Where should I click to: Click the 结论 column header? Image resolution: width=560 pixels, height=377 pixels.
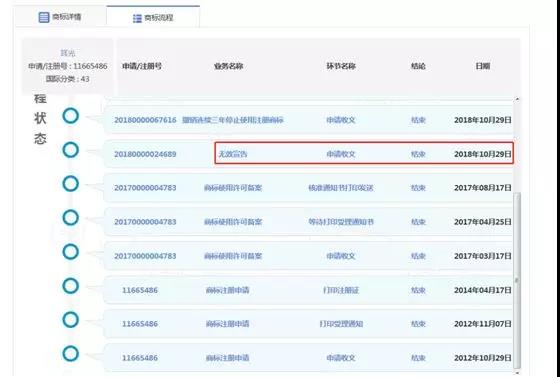(x=418, y=66)
